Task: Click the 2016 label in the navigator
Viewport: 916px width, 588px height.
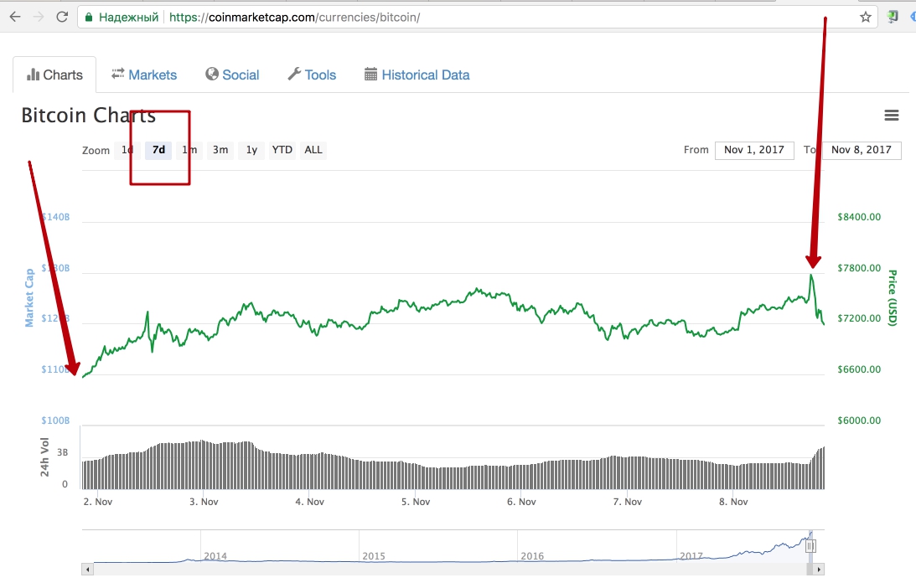Action: pos(532,556)
